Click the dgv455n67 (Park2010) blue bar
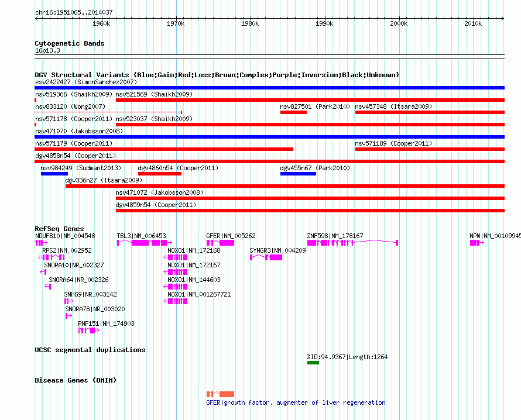The image size is (521, 420). (x=298, y=174)
